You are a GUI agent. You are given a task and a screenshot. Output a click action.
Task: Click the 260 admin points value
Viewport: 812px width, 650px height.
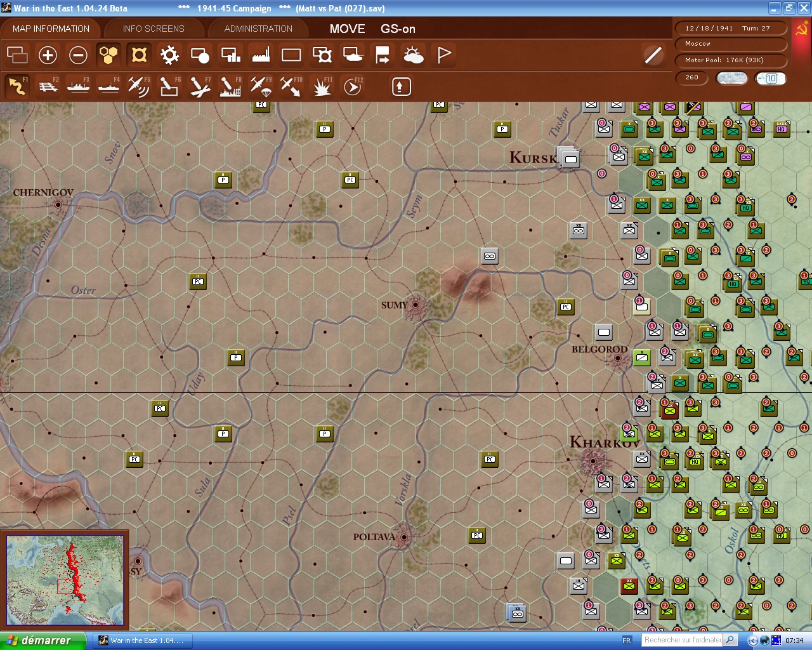(x=692, y=77)
